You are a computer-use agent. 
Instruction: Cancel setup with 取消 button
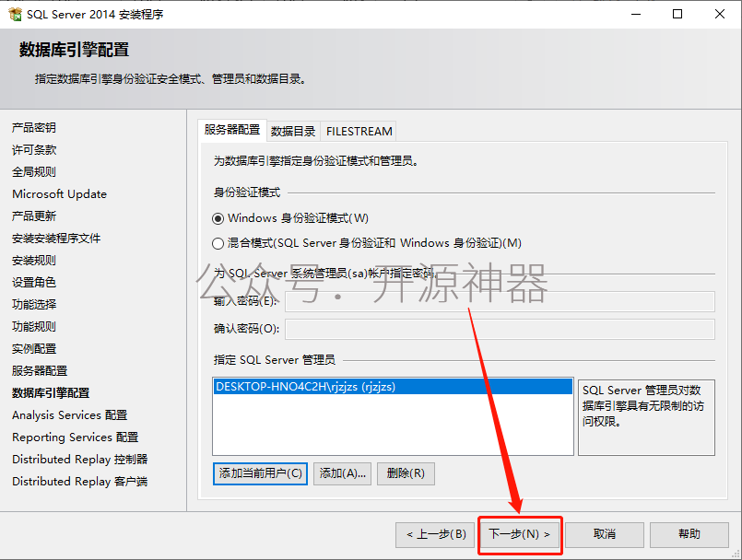605,534
